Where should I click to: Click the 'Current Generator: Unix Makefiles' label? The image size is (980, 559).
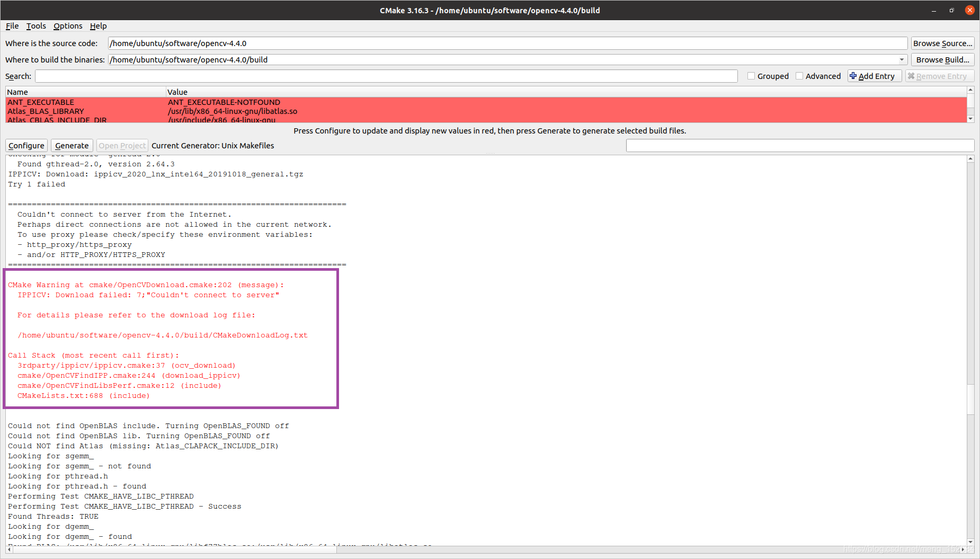(x=213, y=146)
